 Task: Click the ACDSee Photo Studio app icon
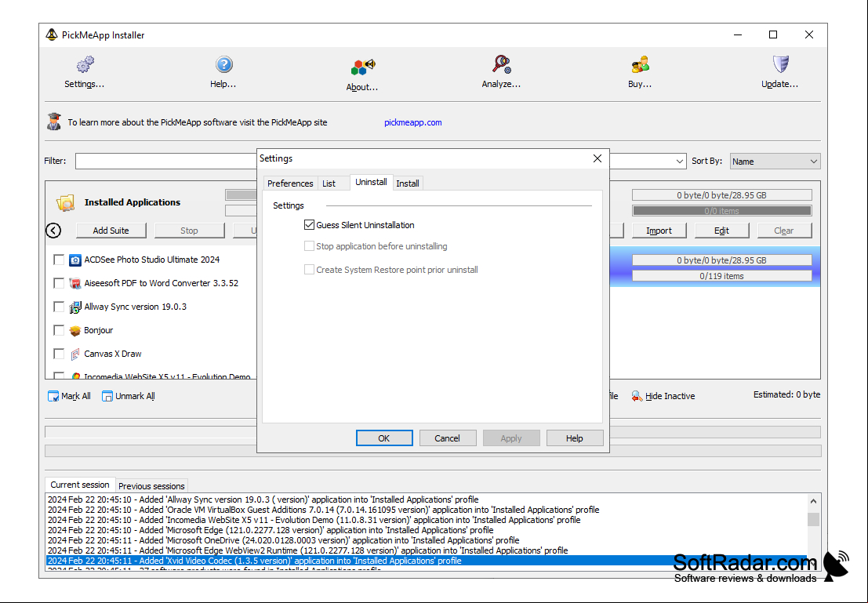click(x=74, y=260)
